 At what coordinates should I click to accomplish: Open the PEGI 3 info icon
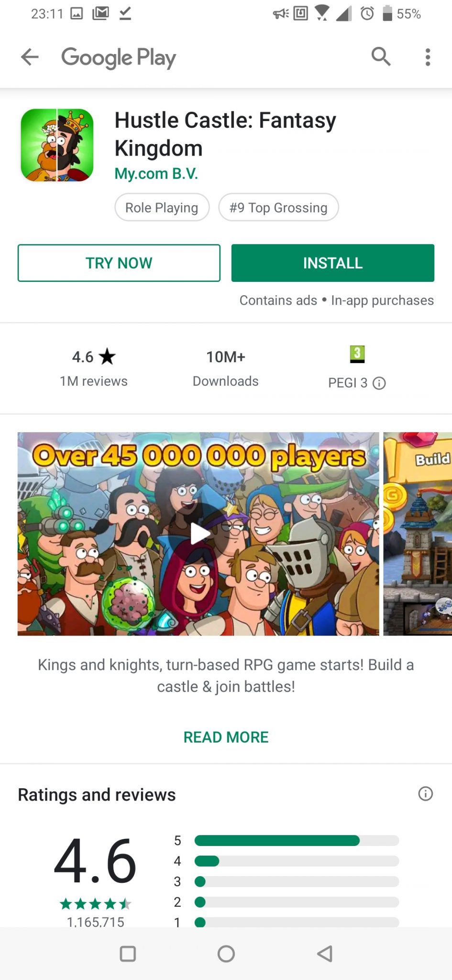[379, 383]
